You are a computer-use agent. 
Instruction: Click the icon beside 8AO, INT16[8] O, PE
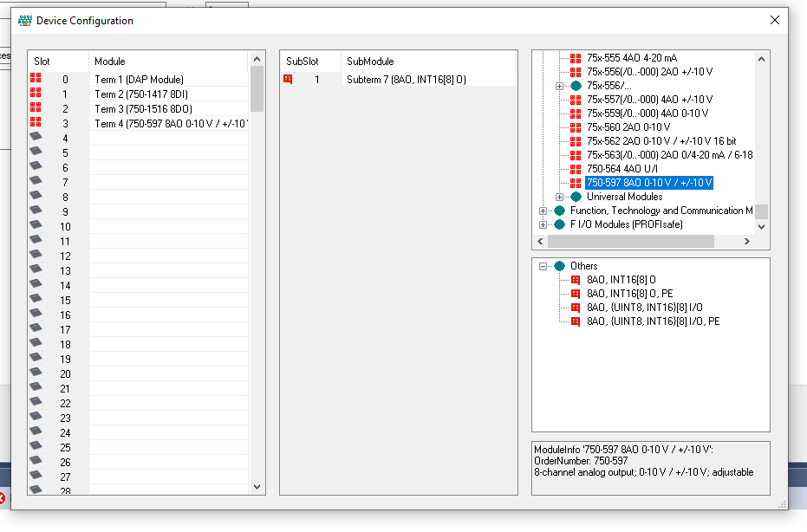(x=576, y=294)
